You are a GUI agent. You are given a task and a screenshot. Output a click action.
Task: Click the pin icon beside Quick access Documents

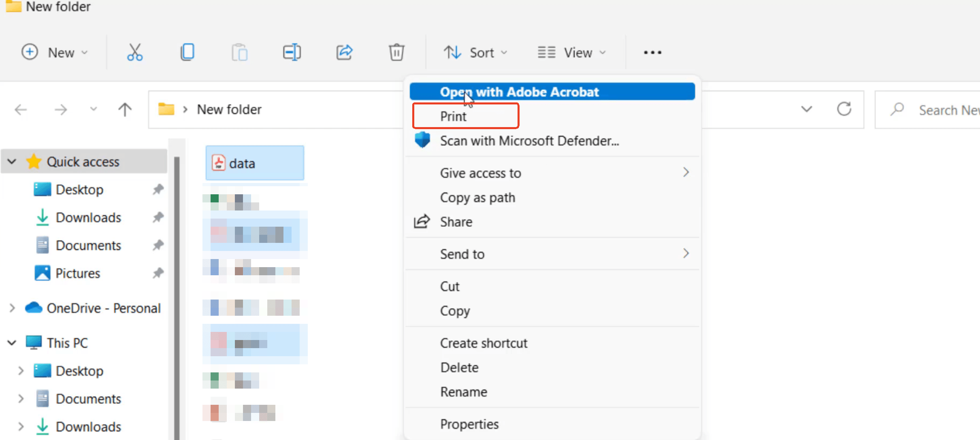pos(158,245)
